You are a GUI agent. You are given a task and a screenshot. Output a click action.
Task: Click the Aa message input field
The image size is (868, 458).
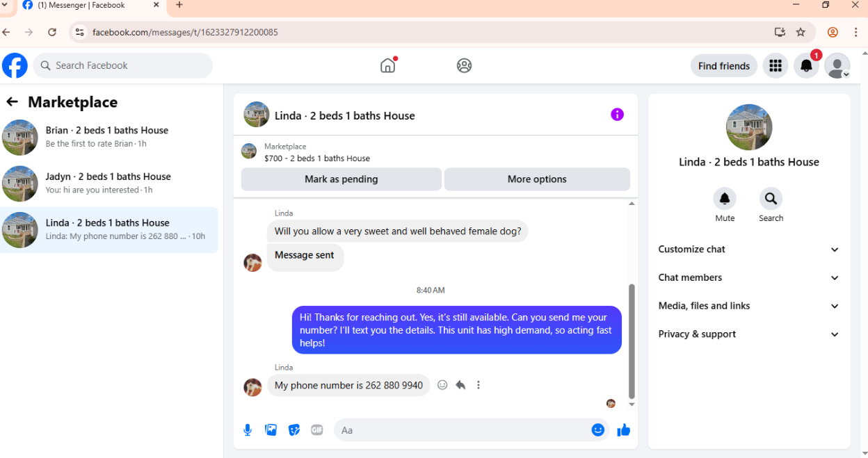[463, 430]
